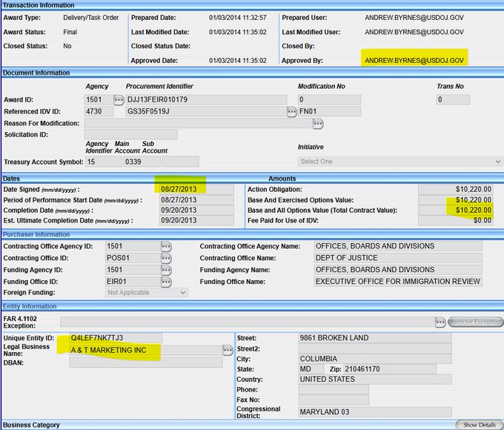504x430 pixels.
Task: Select the Entity Information section header
Action: tap(30, 306)
